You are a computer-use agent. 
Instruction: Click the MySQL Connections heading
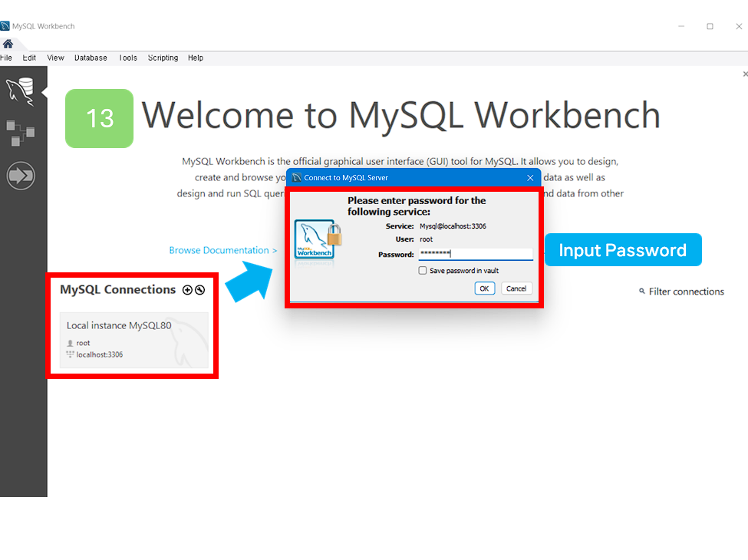(118, 289)
